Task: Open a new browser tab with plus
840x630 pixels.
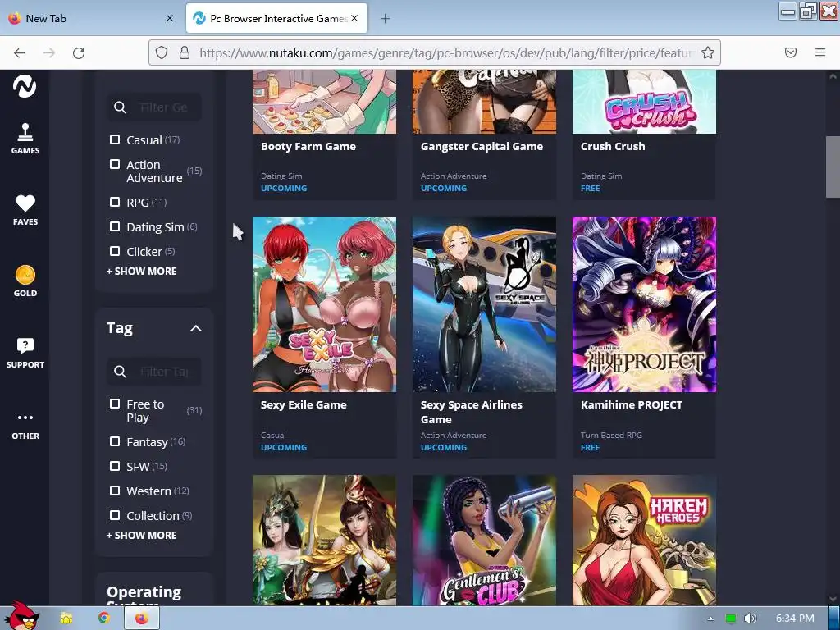Action: [x=386, y=19]
